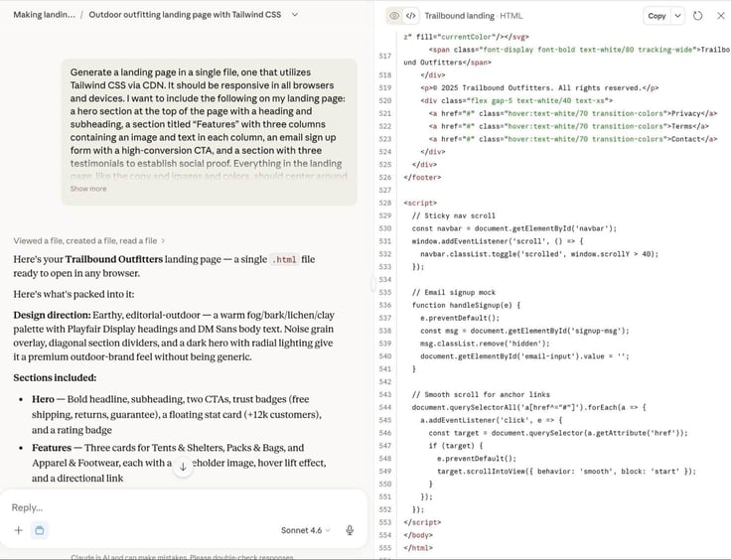Viewport: 731px width, 560px height.
Task: Click 'Show more' in the user message
Action: [x=88, y=189]
